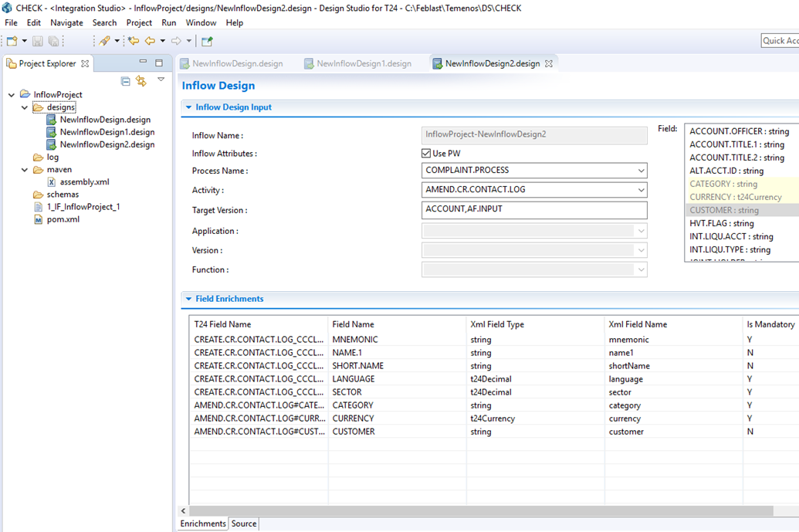Click the Pin Editor toolbar icon
Screen dimensions: 799x532
pyautogui.click(x=207, y=41)
